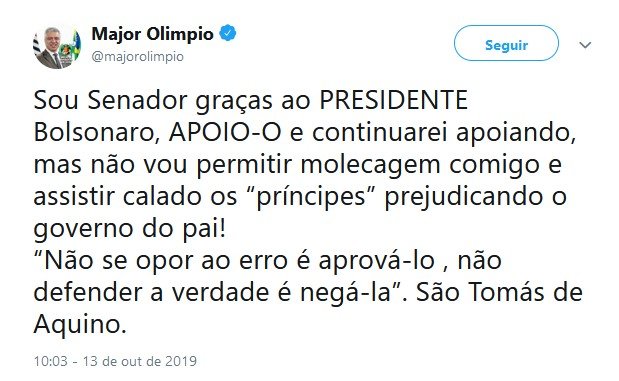Click the word Bolsonaro in the tweet
This screenshot has width=619, height=381.
tap(97, 133)
